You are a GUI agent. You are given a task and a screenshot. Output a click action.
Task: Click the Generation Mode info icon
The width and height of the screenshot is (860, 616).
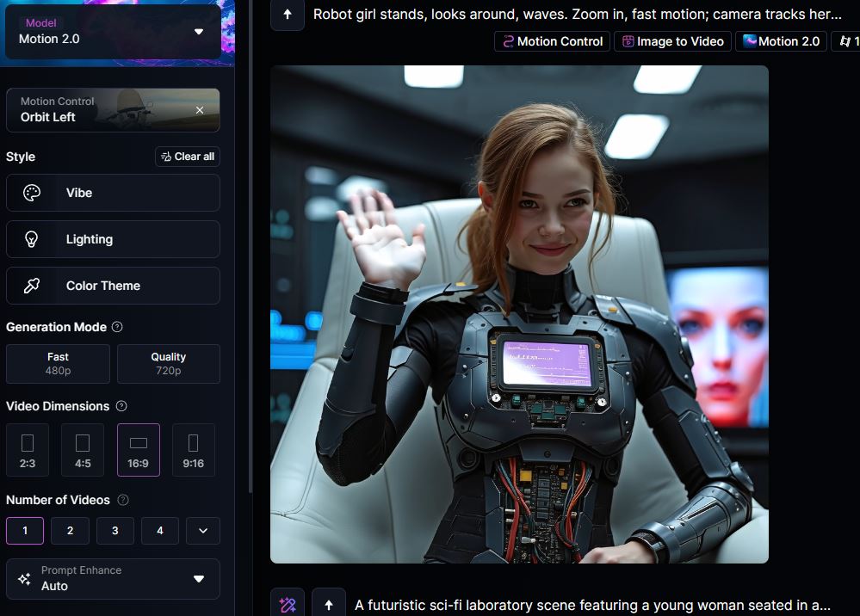pyautogui.click(x=117, y=327)
